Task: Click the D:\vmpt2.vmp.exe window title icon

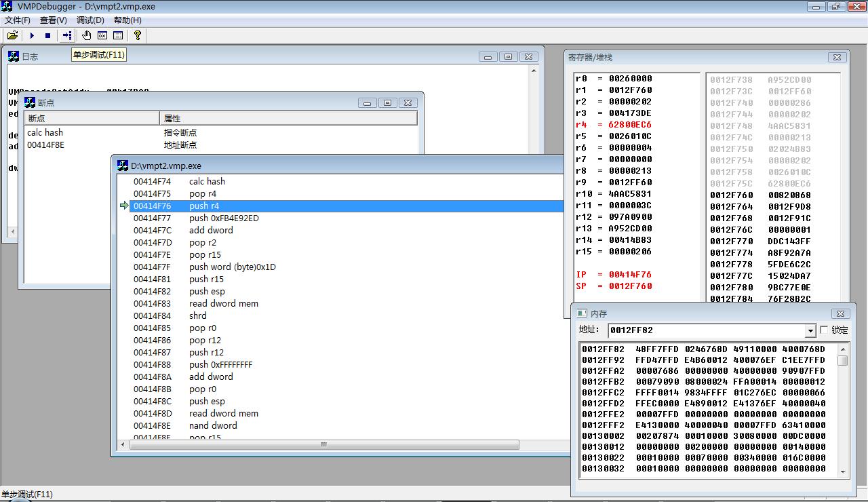Action: 123,166
